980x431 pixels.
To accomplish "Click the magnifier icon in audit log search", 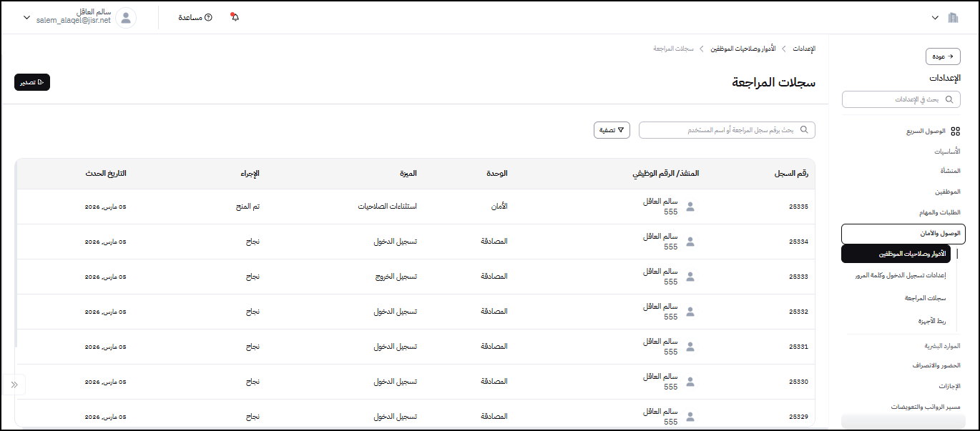I will tap(804, 130).
